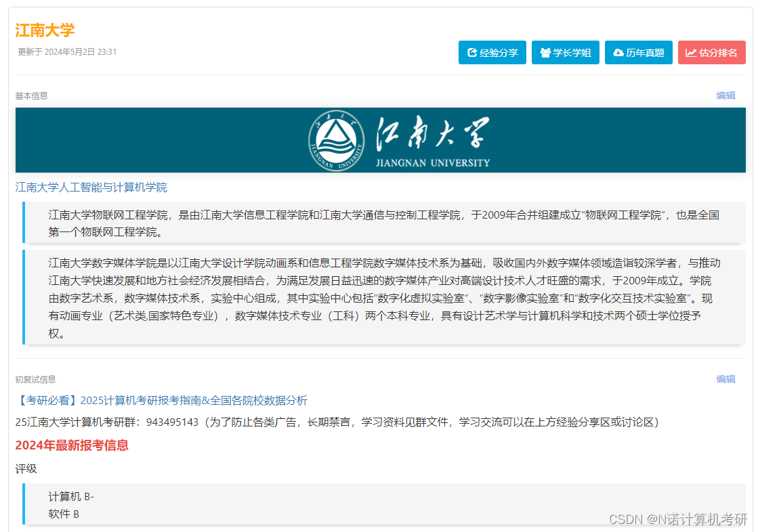
Task: Open 江南大学人工智能与计算机学院 link
Action: click(91, 187)
